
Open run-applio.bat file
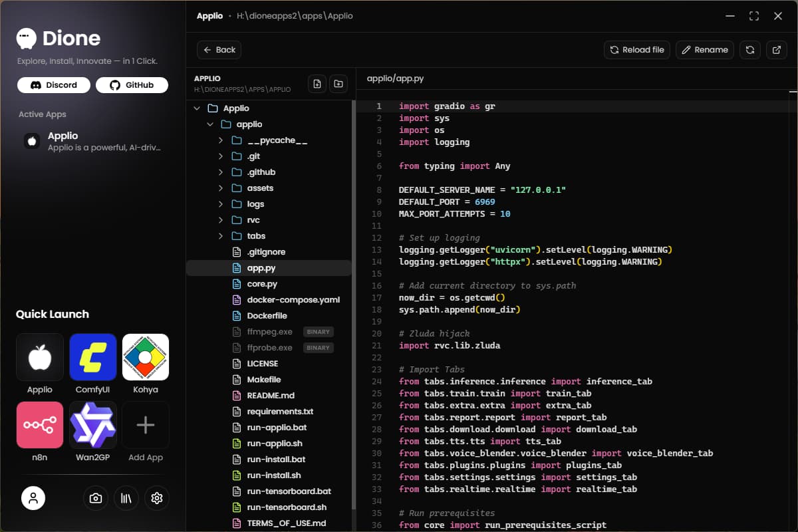pyautogui.click(x=269, y=428)
